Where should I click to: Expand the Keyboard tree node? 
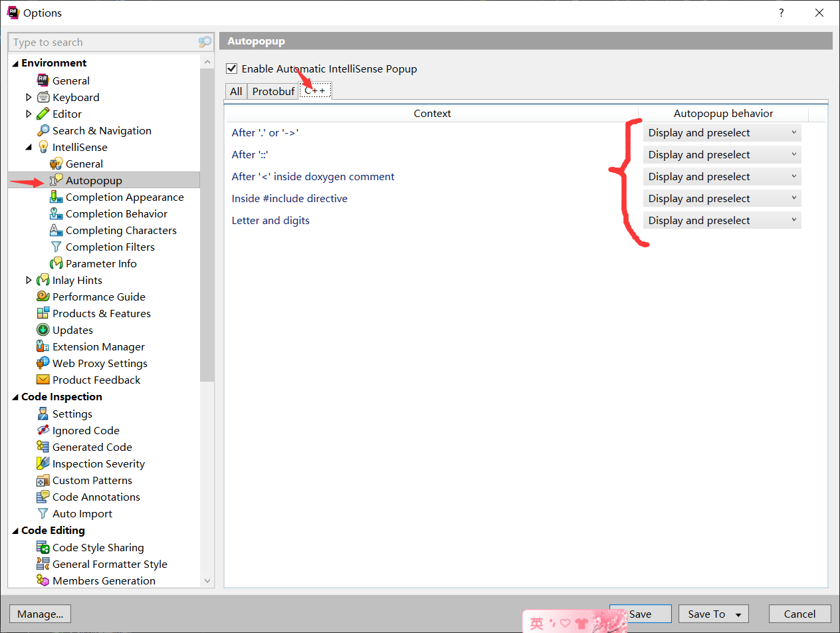(29, 97)
